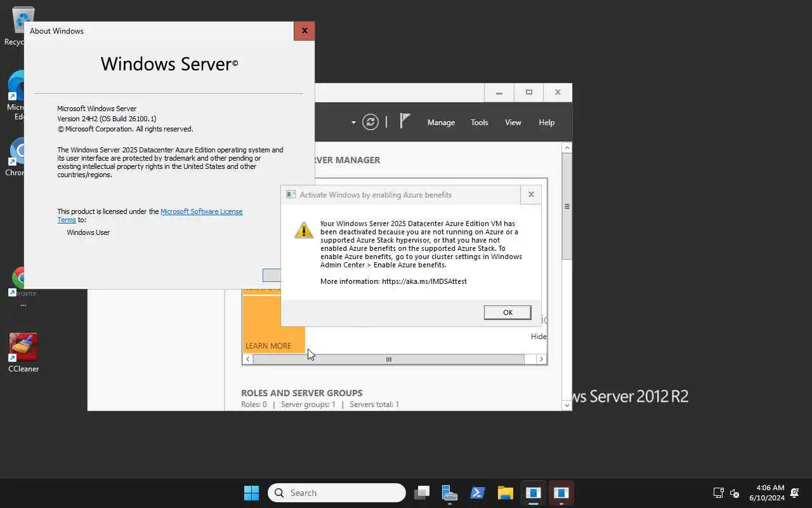Open the Windows Start menu
The width and height of the screenshot is (812, 508).
pos(251,493)
